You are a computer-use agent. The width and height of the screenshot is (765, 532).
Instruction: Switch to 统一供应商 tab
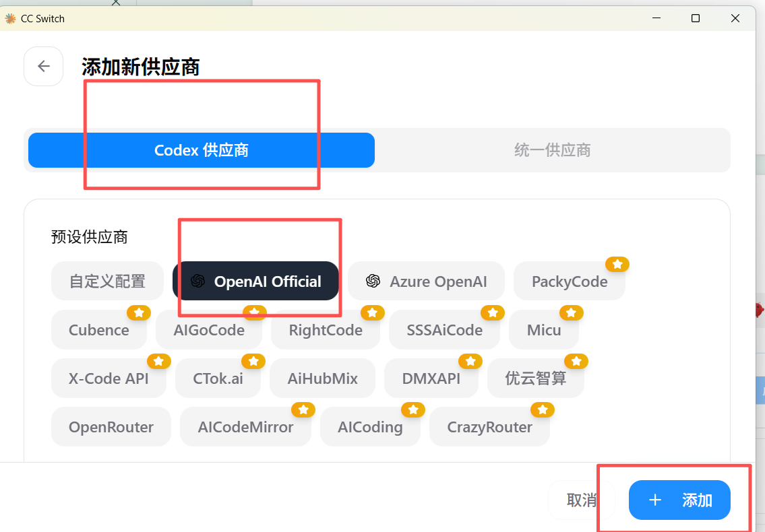(552, 150)
